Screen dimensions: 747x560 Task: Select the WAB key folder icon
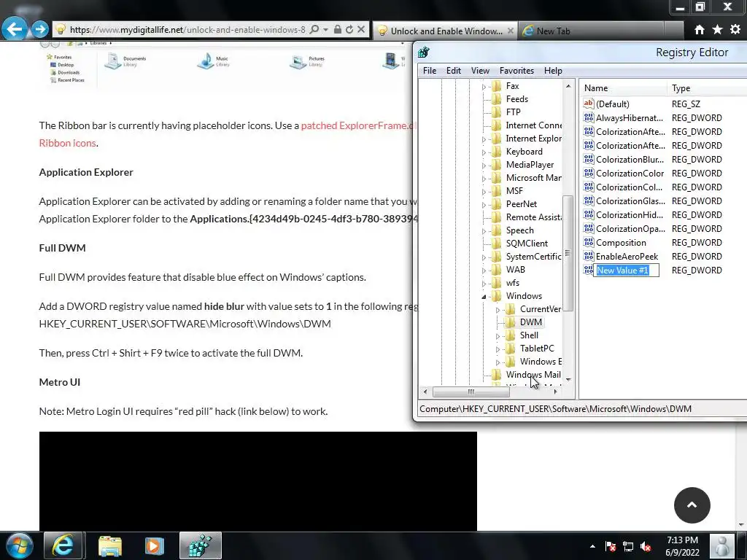(x=496, y=270)
